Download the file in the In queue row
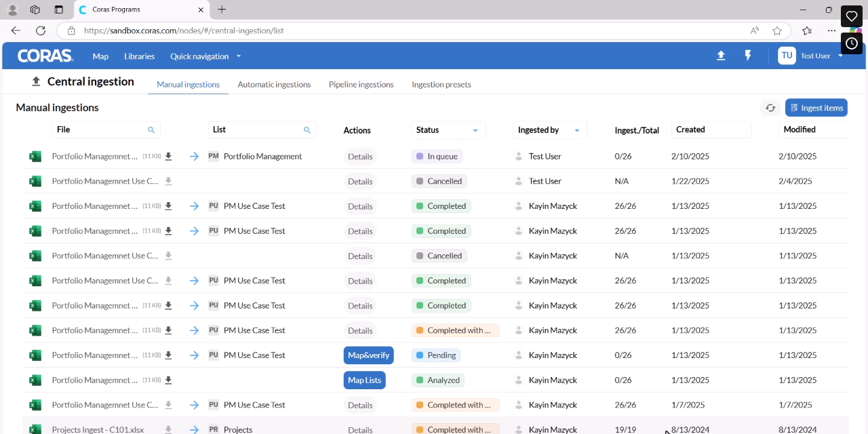868x434 pixels. (x=168, y=157)
